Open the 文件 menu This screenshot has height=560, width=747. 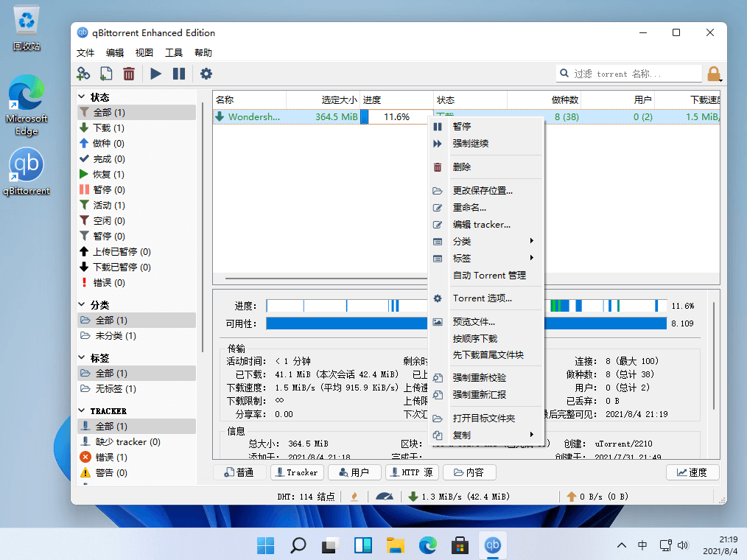85,53
